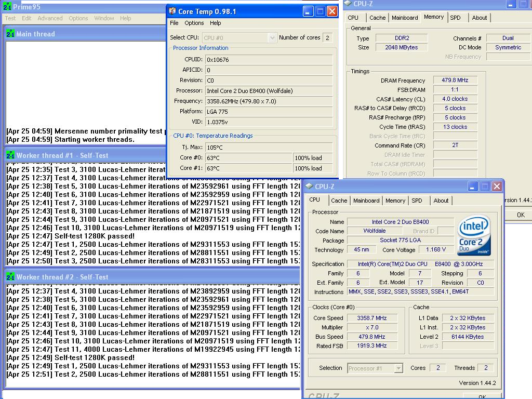The width and height of the screenshot is (532, 399).
Task: Open the Window menu in Prime95
Action: pos(104,18)
